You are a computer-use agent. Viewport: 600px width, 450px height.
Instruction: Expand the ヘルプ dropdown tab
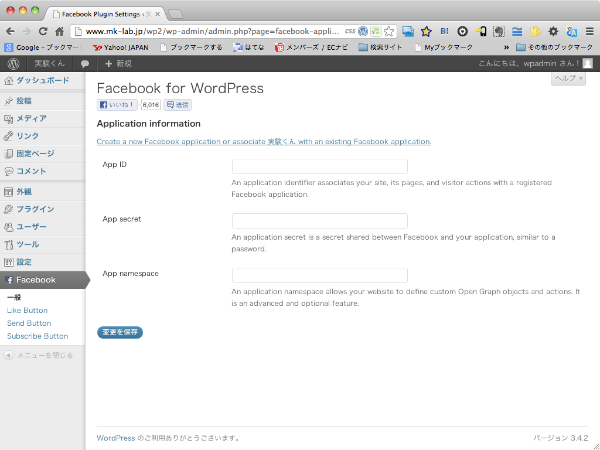click(x=568, y=78)
